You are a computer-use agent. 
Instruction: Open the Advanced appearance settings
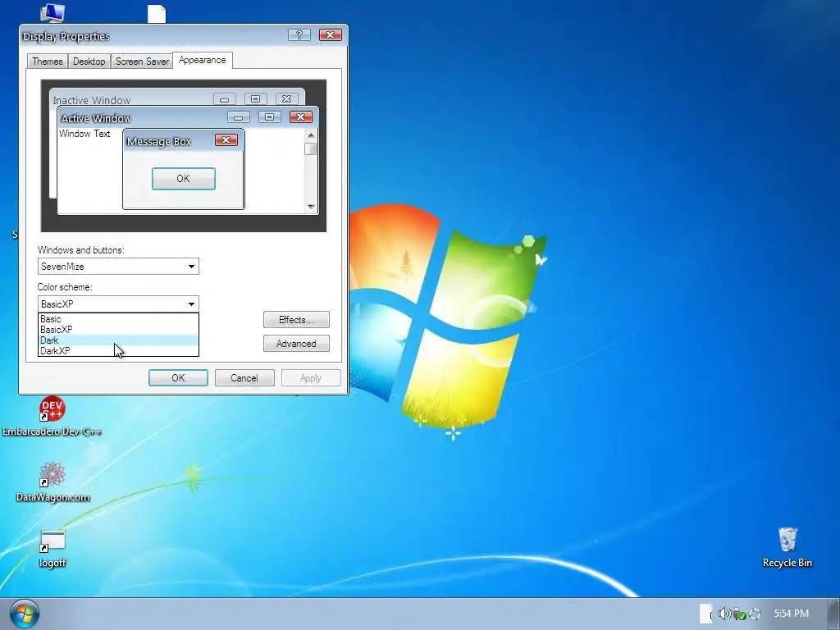tap(296, 344)
